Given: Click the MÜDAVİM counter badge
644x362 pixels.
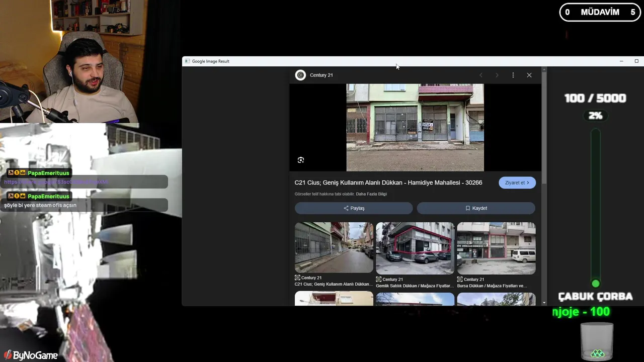Looking at the screenshot, I should [600, 12].
